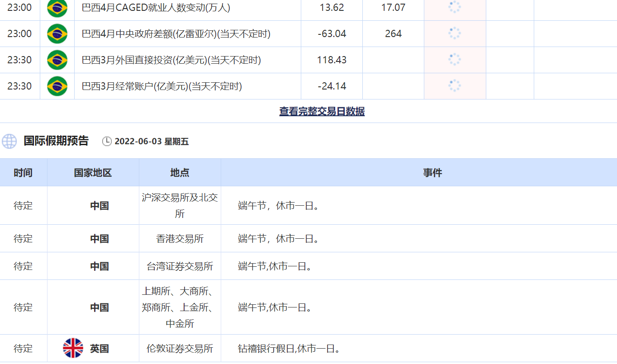Click the Brazil flag in the CAGED employment row
Viewport: 617px width, 364px height.
tap(57, 8)
